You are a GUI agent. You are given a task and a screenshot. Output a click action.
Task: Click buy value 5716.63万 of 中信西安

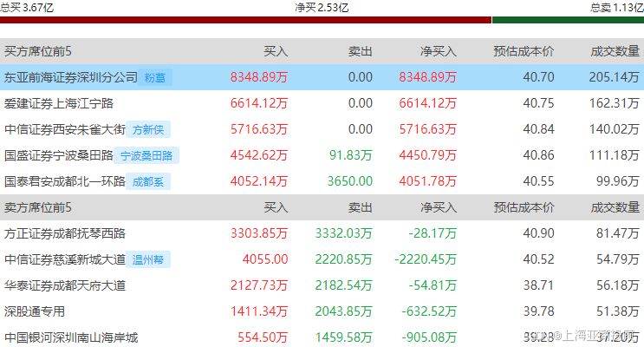click(x=259, y=129)
